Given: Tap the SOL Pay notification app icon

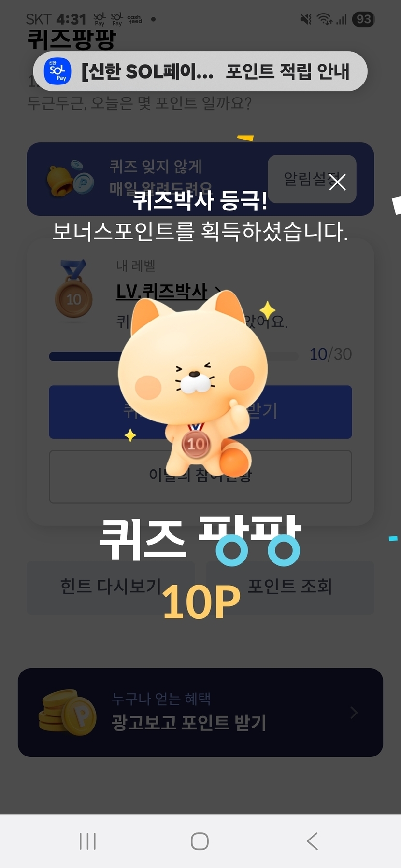Looking at the screenshot, I should point(57,71).
